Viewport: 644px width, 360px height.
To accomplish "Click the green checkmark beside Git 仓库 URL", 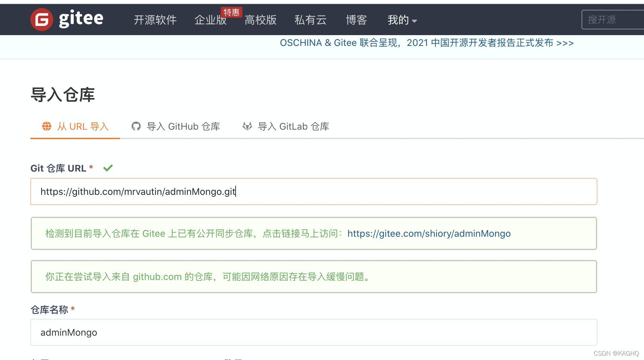I will click(x=108, y=168).
